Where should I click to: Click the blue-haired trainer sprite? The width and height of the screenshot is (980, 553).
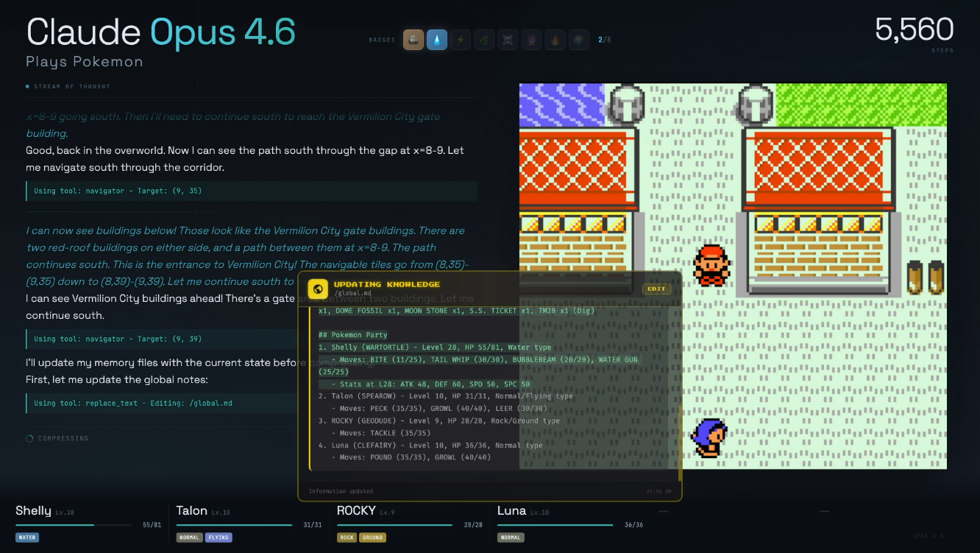pyautogui.click(x=709, y=437)
